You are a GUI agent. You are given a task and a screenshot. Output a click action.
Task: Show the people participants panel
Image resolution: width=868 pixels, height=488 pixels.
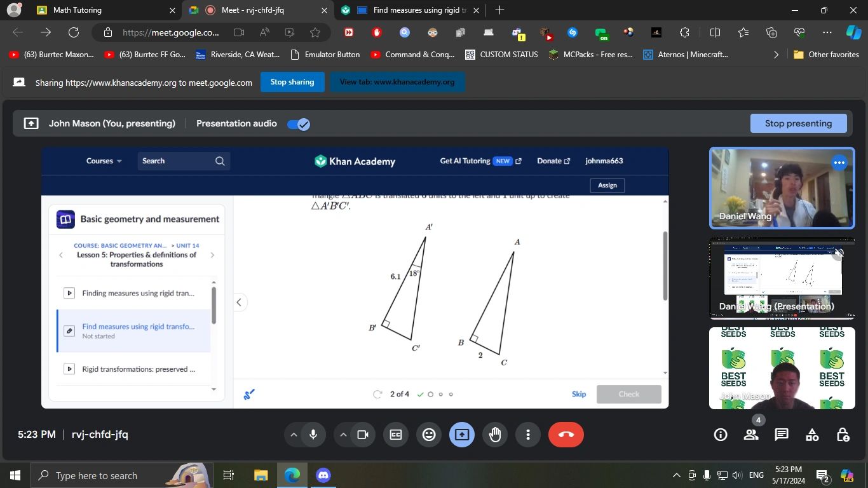click(x=751, y=435)
